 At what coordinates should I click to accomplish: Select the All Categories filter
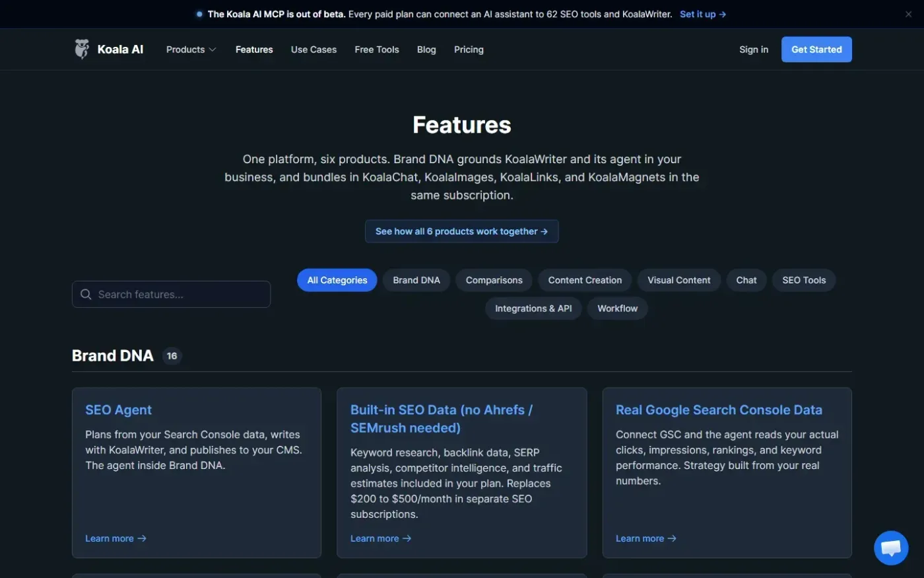click(x=337, y=280)
